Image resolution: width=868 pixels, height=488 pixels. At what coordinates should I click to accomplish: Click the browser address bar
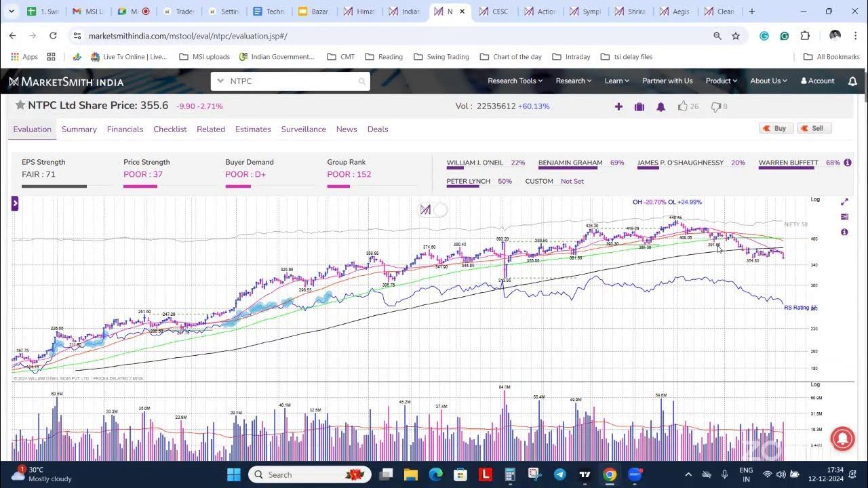(x=393, y=35)
